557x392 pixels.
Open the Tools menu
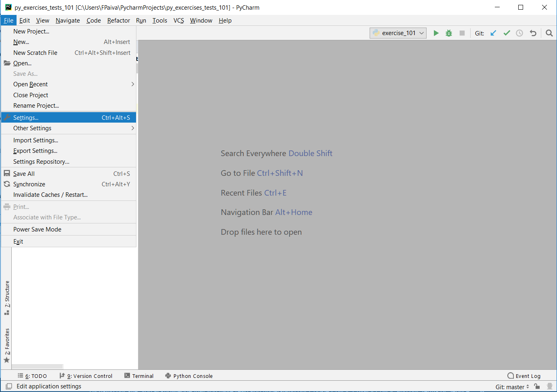160,21
